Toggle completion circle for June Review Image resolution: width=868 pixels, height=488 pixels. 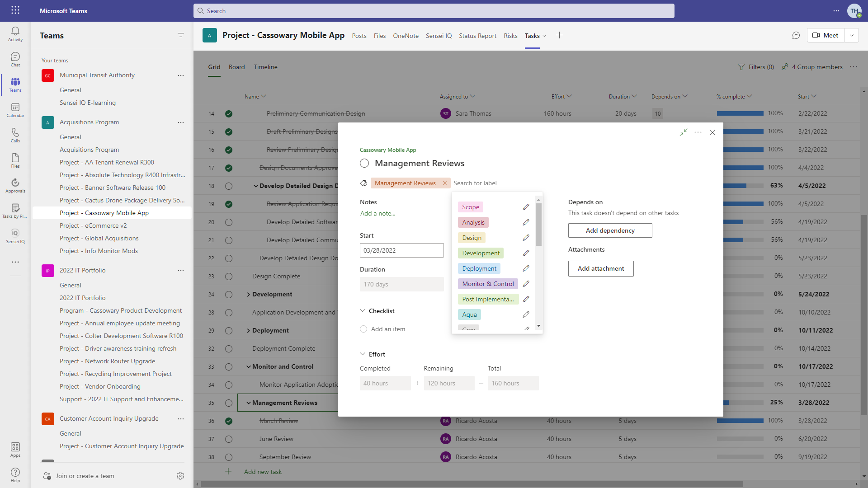point(229,439)
